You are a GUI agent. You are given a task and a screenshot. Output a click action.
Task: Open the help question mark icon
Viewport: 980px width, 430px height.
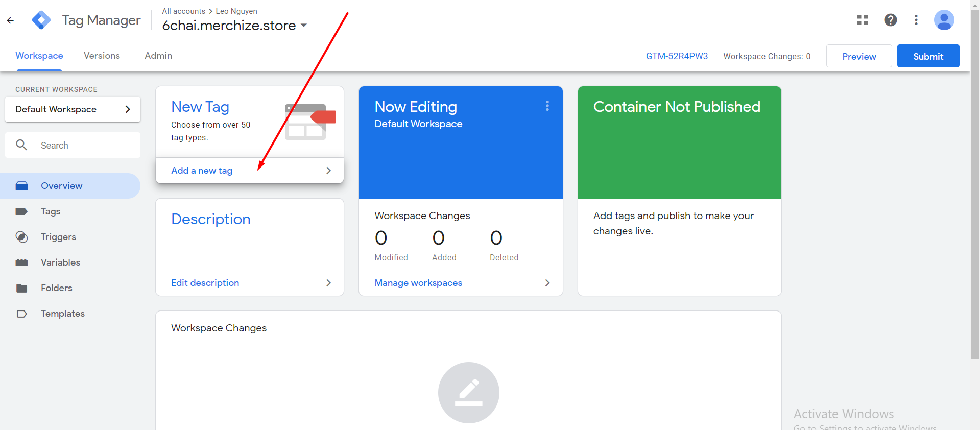(891, 20)
